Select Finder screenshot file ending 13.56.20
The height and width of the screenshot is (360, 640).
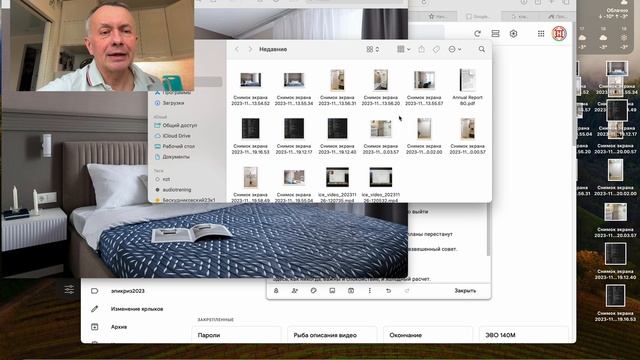(x=380, y=88)
